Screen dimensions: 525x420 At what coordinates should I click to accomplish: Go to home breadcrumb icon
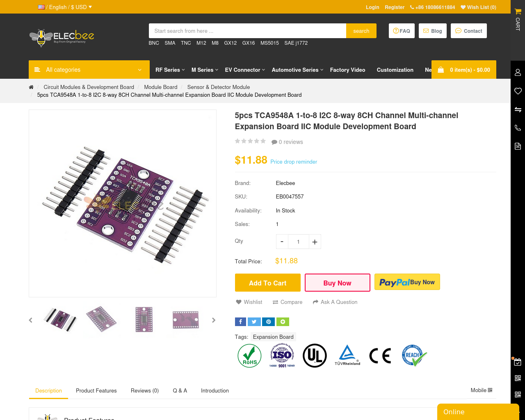31,87
